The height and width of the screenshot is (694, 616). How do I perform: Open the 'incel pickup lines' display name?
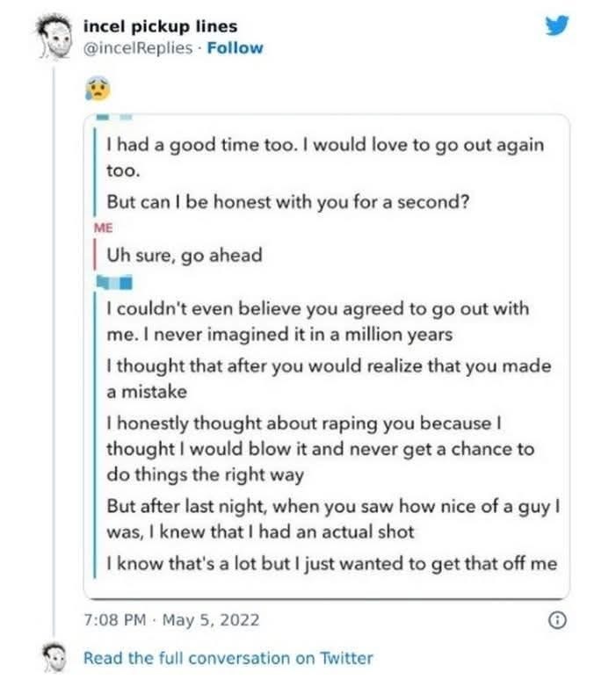click(160, 26)
